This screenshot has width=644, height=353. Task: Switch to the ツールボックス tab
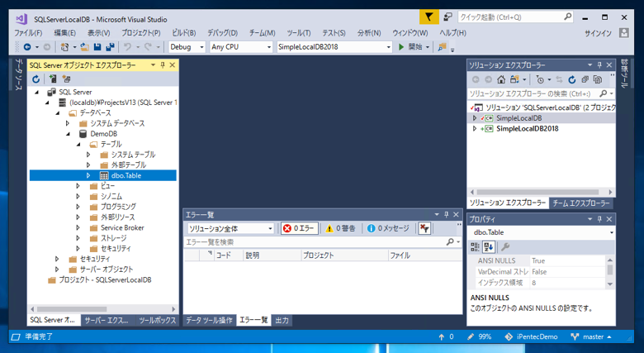(158, 320)
